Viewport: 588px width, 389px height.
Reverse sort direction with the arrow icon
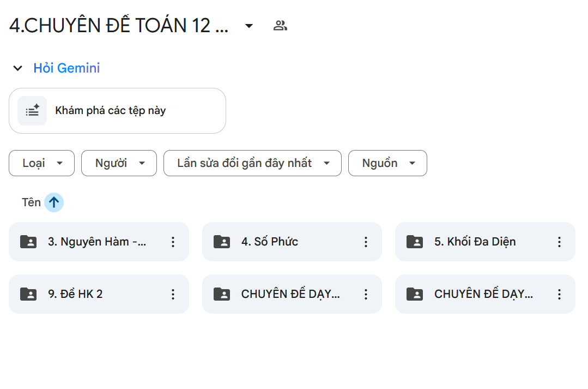tap(54, 202)
